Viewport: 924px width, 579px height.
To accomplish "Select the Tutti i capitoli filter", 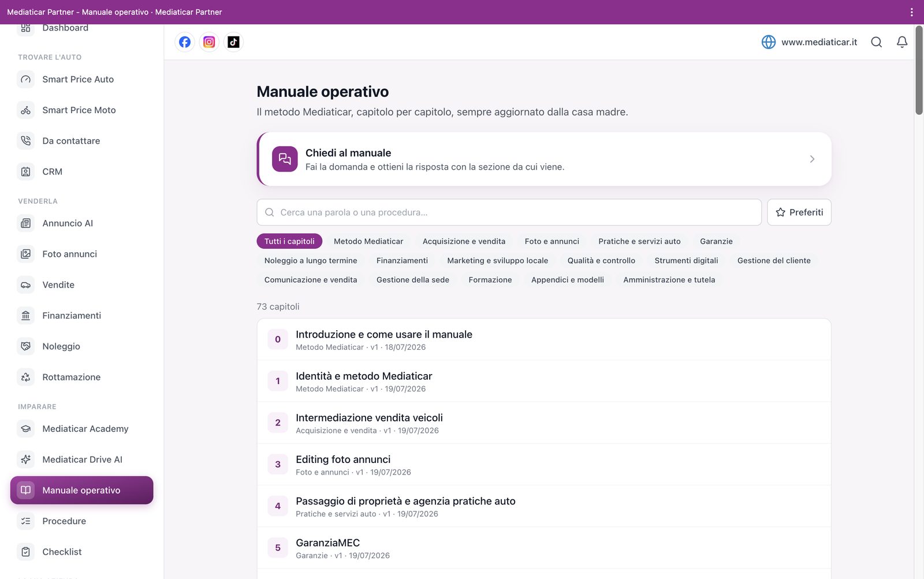I will [x=289, y=241].
